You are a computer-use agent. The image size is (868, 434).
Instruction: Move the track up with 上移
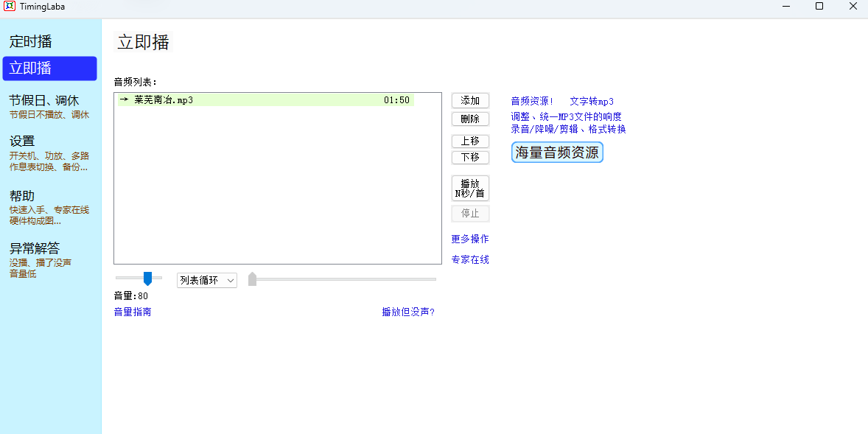click(x=470, y=141)
